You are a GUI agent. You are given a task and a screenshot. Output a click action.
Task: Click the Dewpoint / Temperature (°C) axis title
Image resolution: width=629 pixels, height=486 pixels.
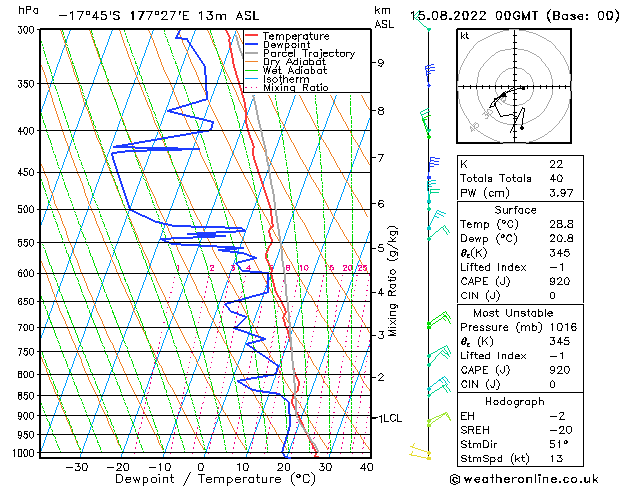[216, 479]
